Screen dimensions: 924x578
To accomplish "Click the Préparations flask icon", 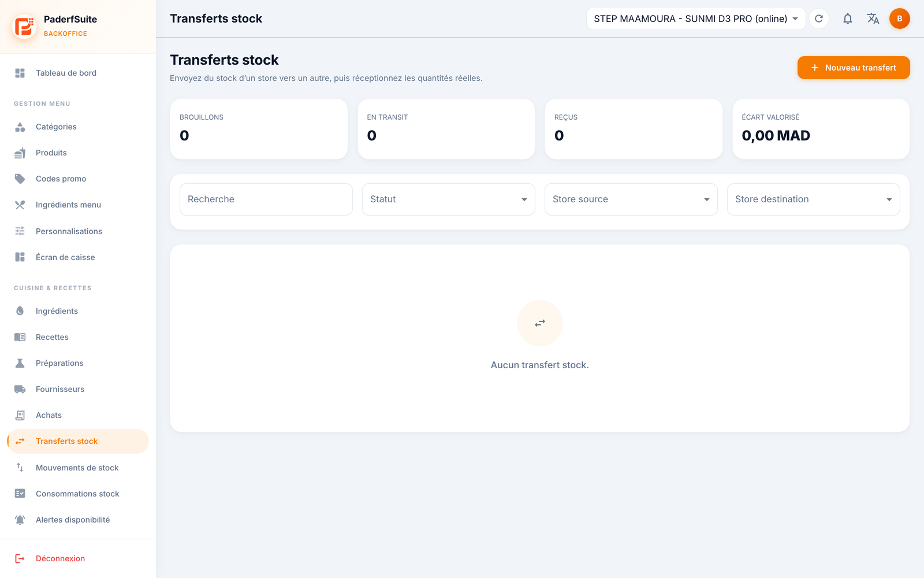I will [20, 363].
